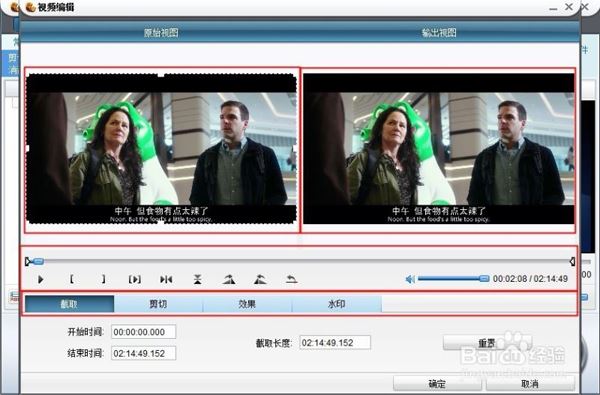Click the left-middle crop handle on original view

tap(27, 149)
